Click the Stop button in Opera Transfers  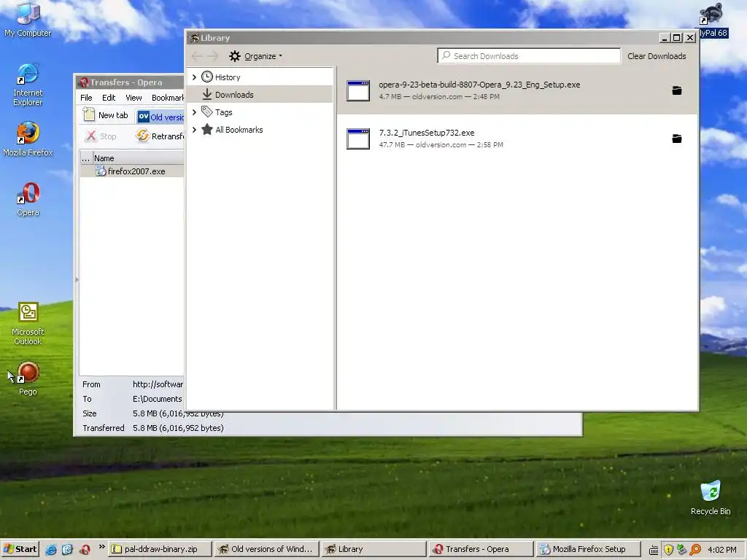coord(101,136)
